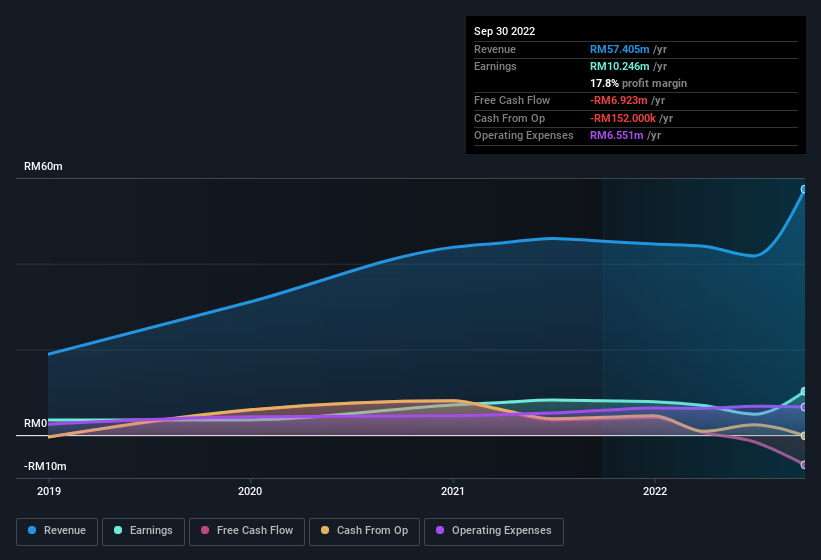Screen dimensions: 821x560
Task: Click the -RM152.000k cash from op value
Action: point(623,118)
